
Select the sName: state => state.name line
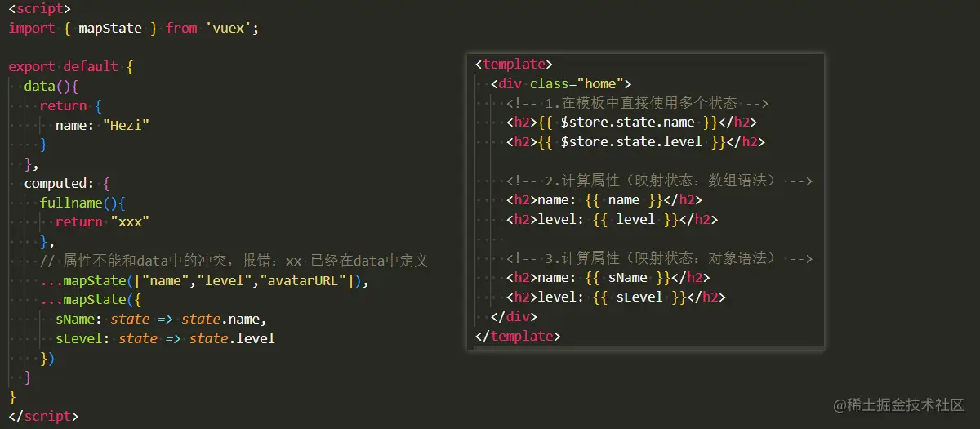pyautogui.click(x=162, y=319)
